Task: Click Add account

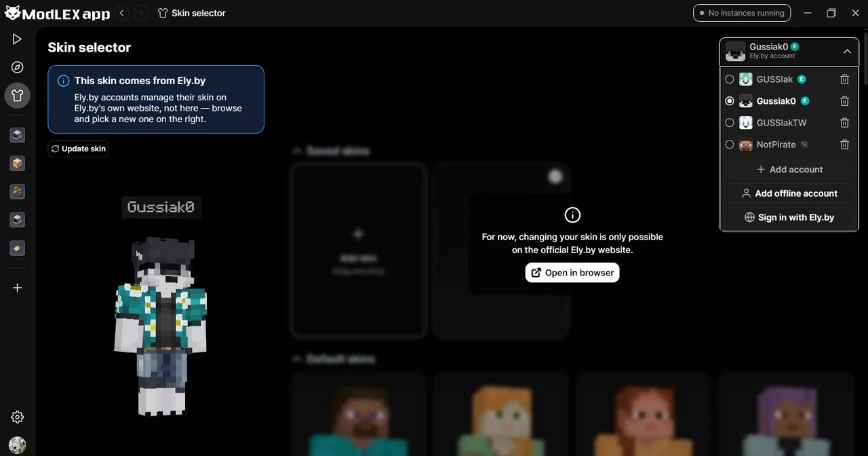Action: [789, 170]
